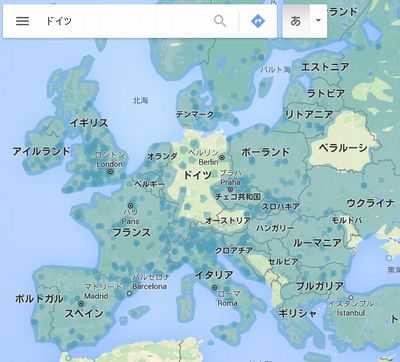Select the ルーマニア country label
The height and width of the screenshot is (362, 400).
tap(317, 242)
